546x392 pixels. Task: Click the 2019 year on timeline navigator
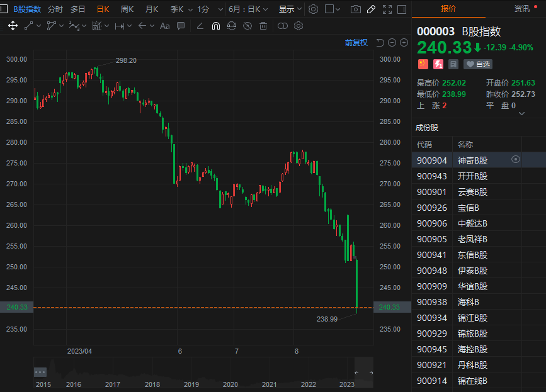pyautogui.click(x=191, y=384)
